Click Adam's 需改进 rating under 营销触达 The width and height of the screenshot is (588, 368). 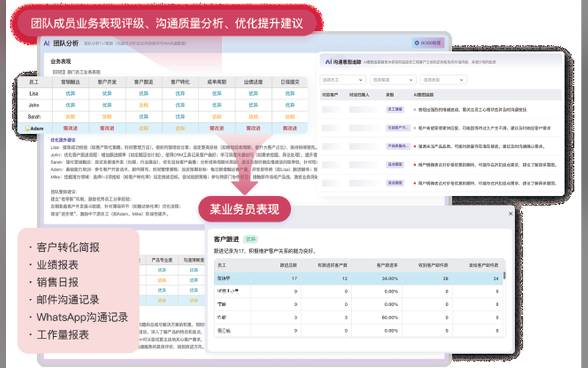coord(71,128)
